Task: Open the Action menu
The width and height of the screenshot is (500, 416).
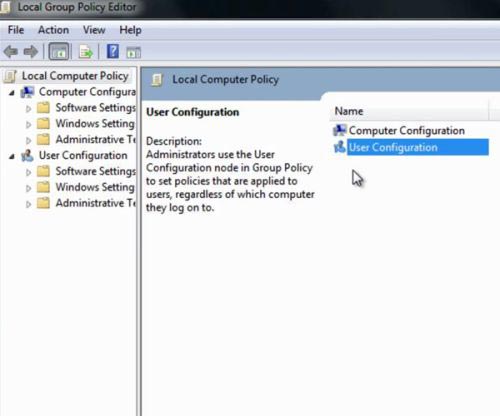Action: (x=53, y=30)
